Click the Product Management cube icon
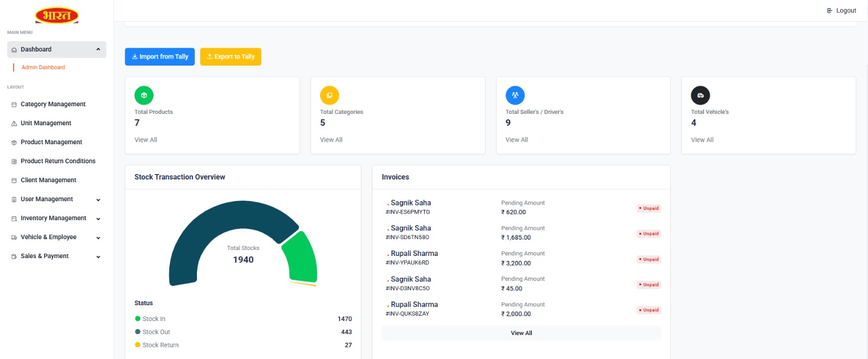Image resolution: width=868 pixels, height=359 pixels. tap(14, 143)
